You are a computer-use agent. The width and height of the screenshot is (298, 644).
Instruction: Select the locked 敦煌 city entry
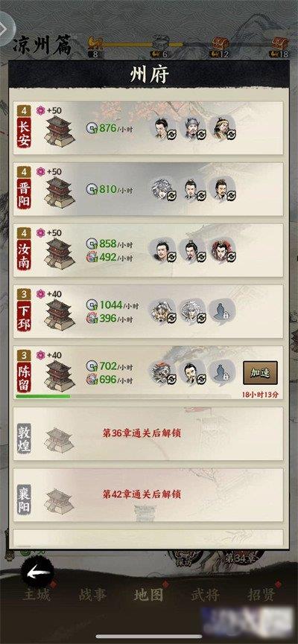point(148,434)
